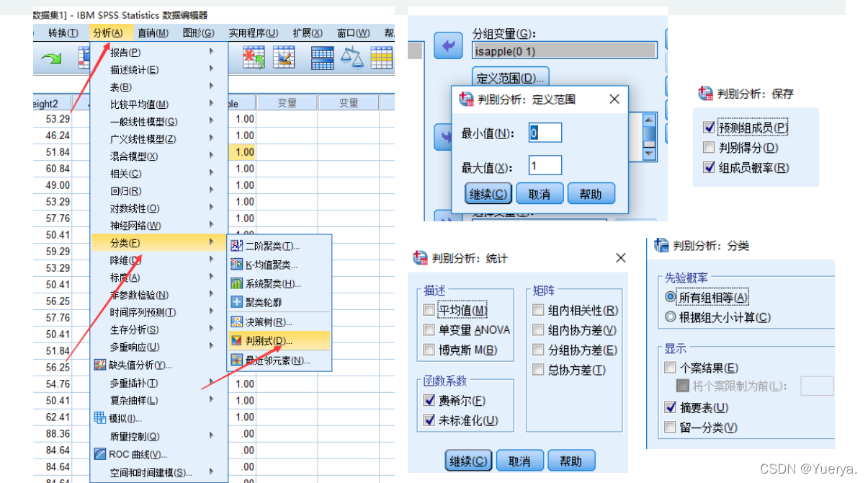Screen dimensions: 868x483
Task: Click the decision tree icon beside 决策树
Action: tap(237, 322)
